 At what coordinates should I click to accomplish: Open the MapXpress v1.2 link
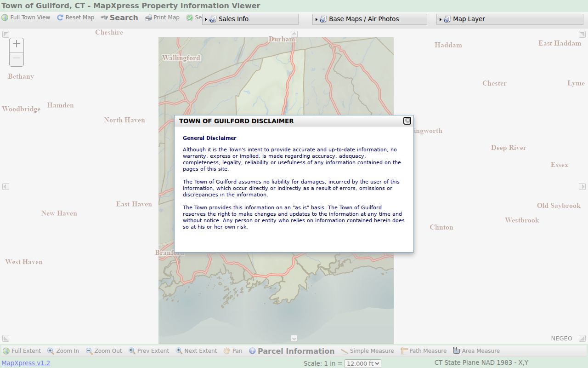point(26,363)
